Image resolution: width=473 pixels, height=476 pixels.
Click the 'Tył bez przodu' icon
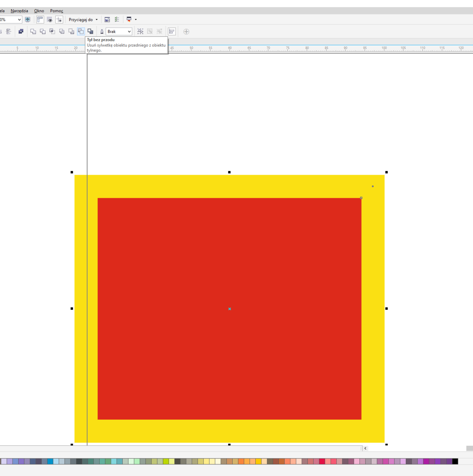click(x=81, y=32)
